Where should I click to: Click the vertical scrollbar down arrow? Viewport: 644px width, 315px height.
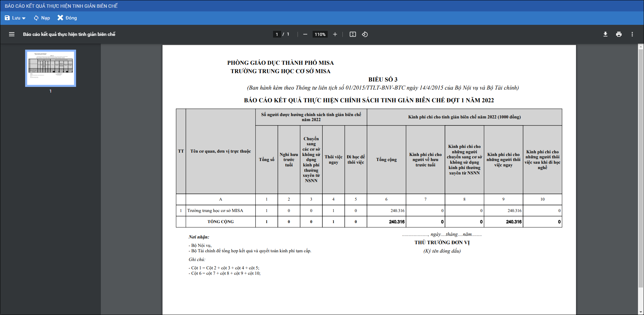pyautogui.click(x=641, y=312)
